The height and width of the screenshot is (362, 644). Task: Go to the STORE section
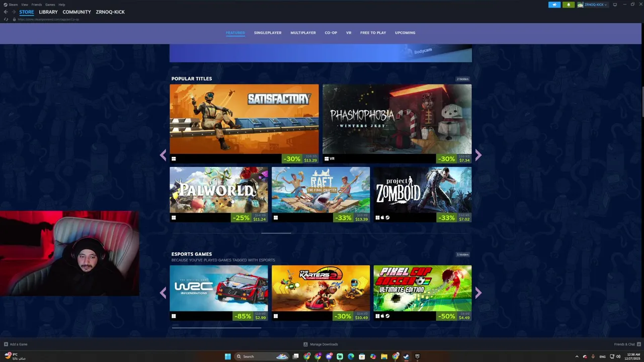click(26, 12)
